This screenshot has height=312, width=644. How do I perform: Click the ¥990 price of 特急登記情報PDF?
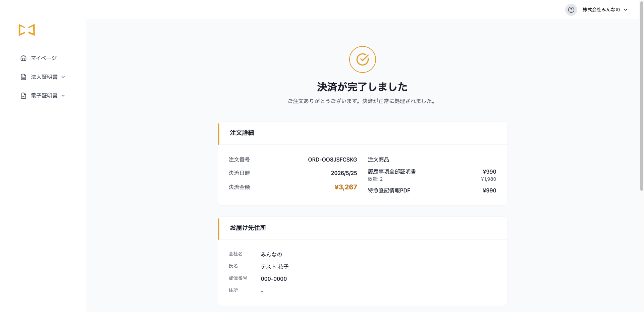click(x=489, y=190)
